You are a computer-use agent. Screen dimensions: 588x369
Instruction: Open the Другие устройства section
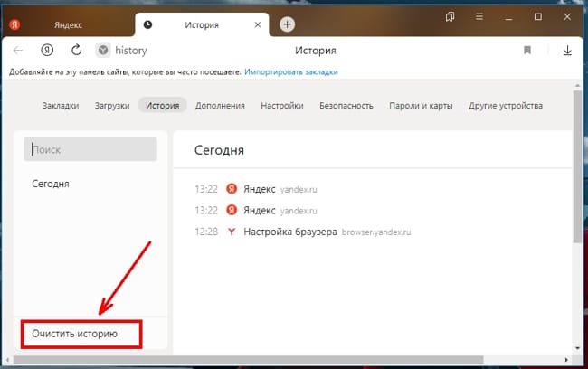[x=505, y=106]
